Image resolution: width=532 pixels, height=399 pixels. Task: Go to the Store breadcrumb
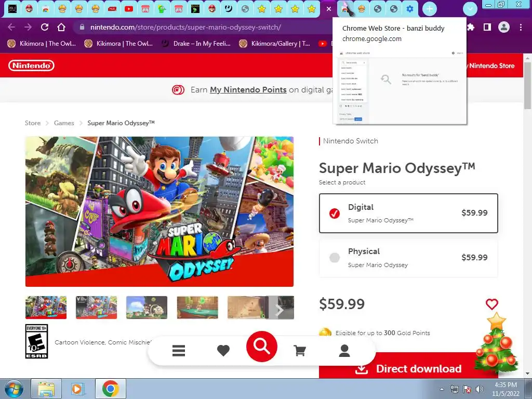tap(33, 123)
